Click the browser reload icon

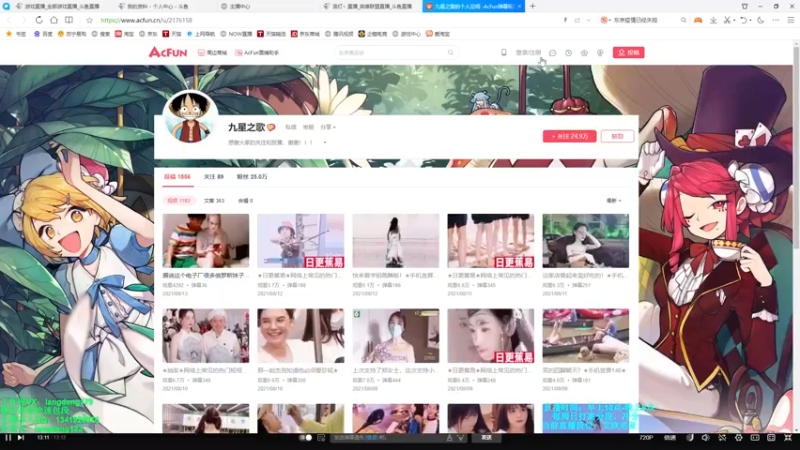[39, 20]
